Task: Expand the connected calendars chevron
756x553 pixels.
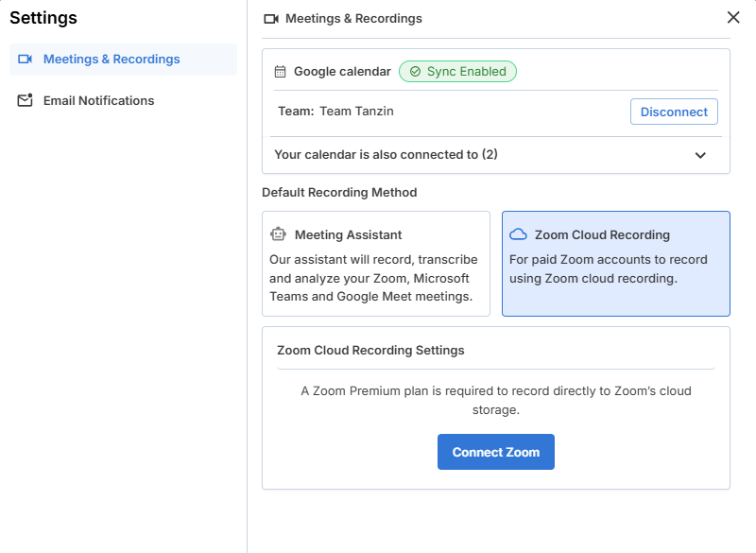Action: (x=700, y=155)
